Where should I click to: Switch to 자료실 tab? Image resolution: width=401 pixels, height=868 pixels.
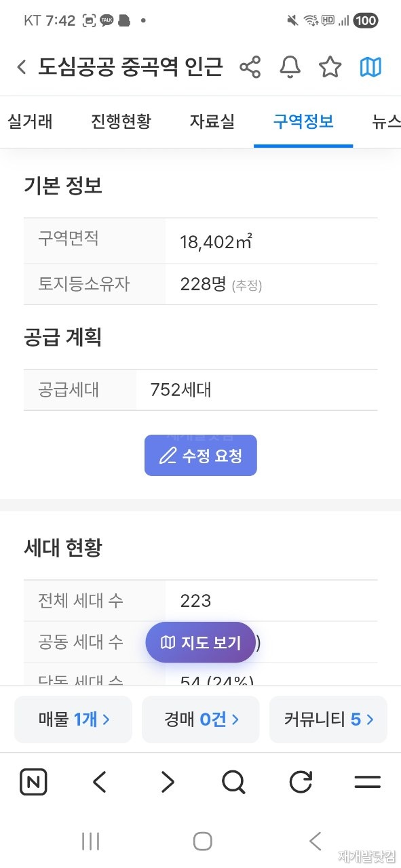click(212, 122)
